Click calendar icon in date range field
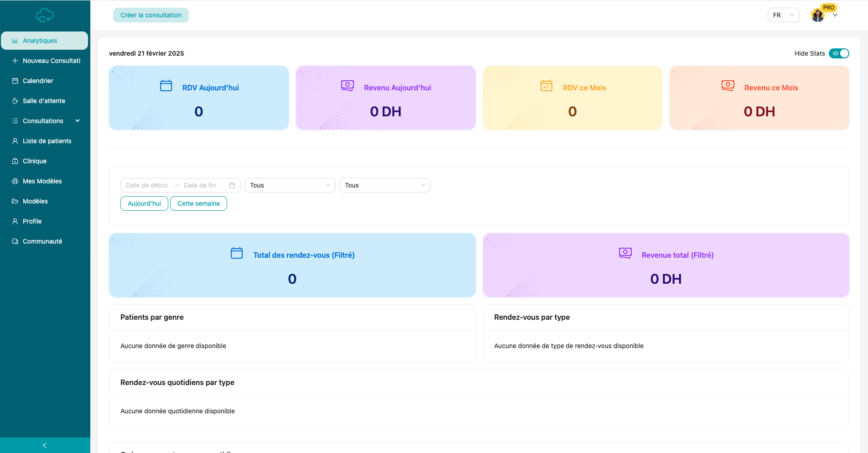Screen dimensions: 868x453 click(232, 185)
